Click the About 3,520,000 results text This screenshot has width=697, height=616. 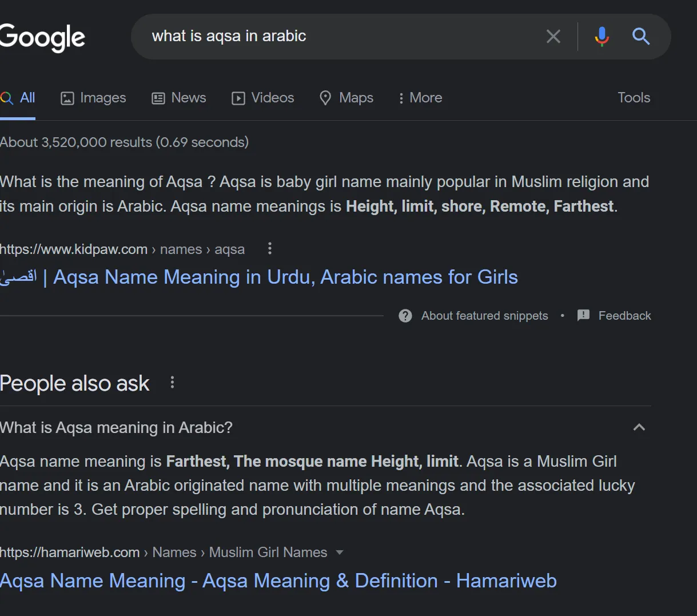click(x=124, y=142)
